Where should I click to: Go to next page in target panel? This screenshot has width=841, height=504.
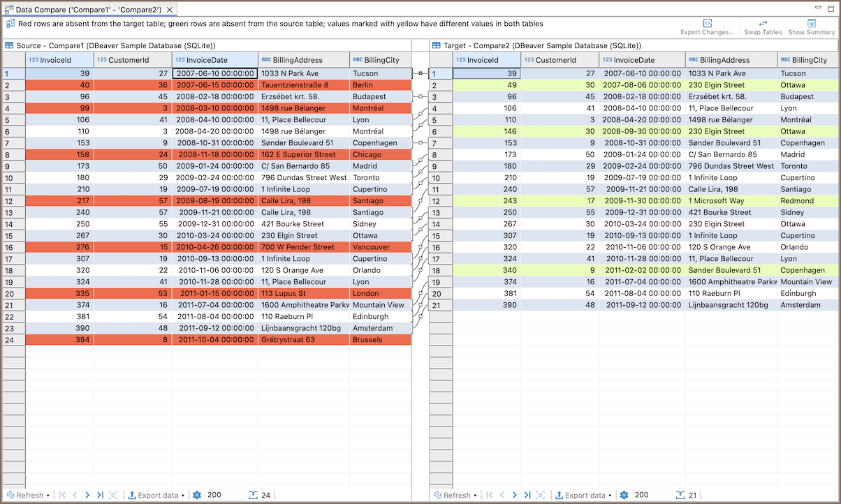(514, 495)
